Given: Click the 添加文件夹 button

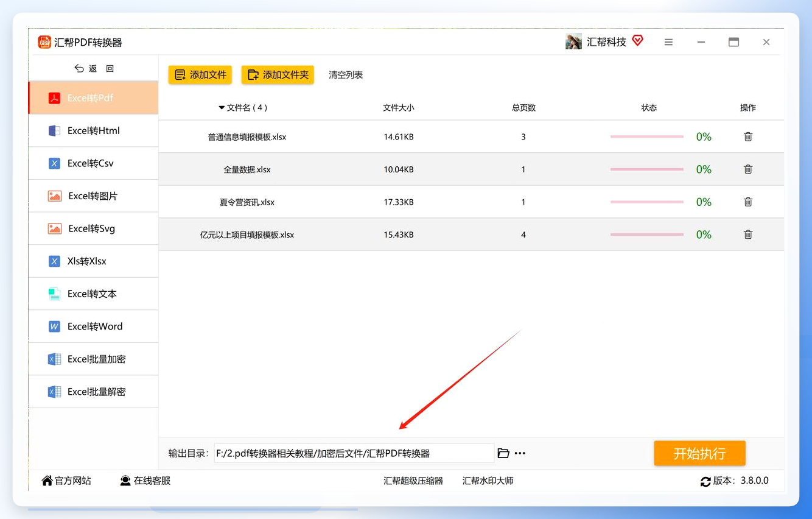Looking at the screenshot, I should pyautogui.click(x=278, y=75).
